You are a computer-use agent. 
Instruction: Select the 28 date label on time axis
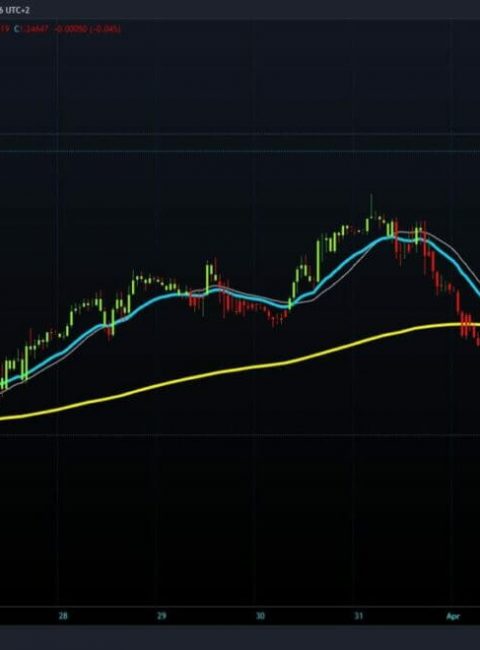63,616
